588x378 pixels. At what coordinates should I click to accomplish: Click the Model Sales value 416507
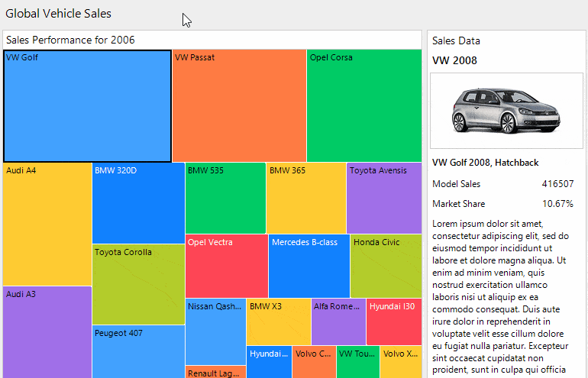[557, 184]
